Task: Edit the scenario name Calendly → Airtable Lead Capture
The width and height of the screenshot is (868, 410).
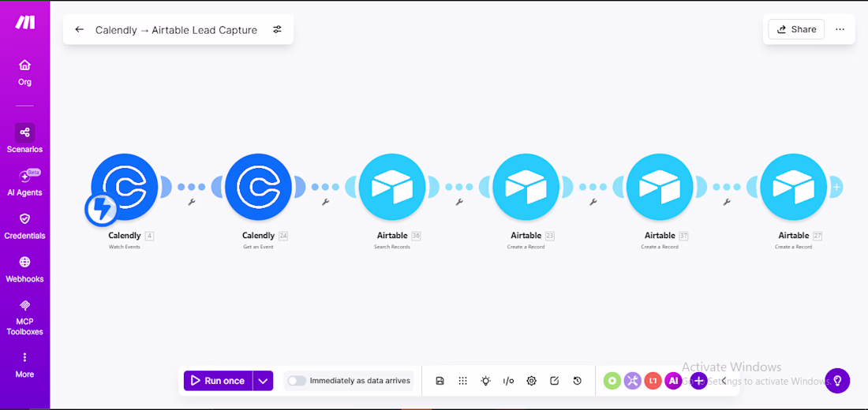Action: pos(176,30)
